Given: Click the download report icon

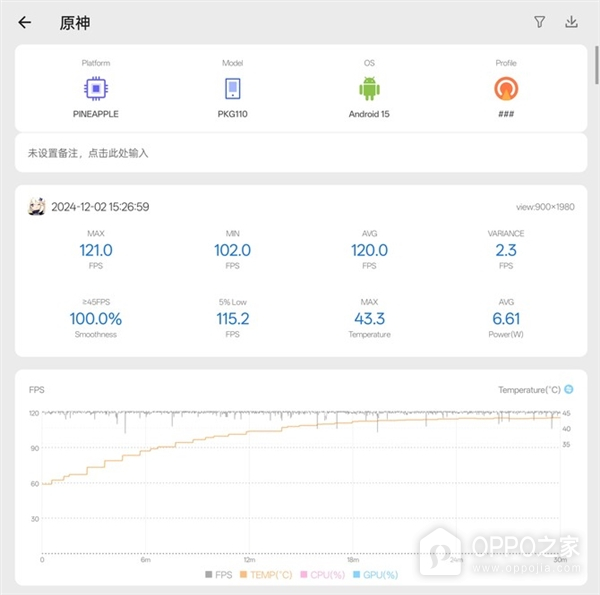Looking at the screenshot, I should [x=571, y=22].
